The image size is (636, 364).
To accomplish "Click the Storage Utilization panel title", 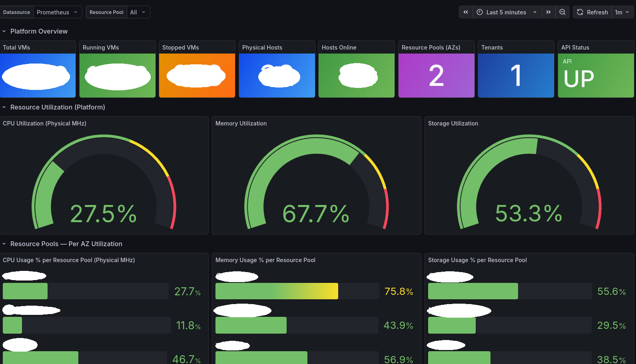I will (x=453, y=123).
